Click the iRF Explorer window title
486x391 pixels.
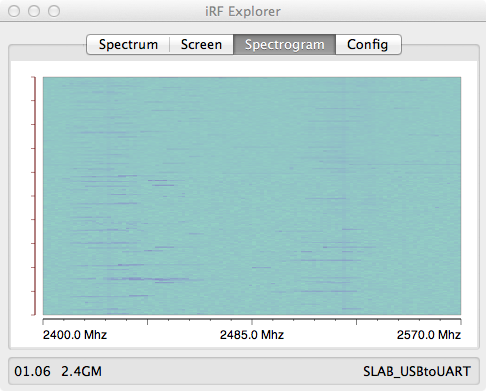[243, 12]
